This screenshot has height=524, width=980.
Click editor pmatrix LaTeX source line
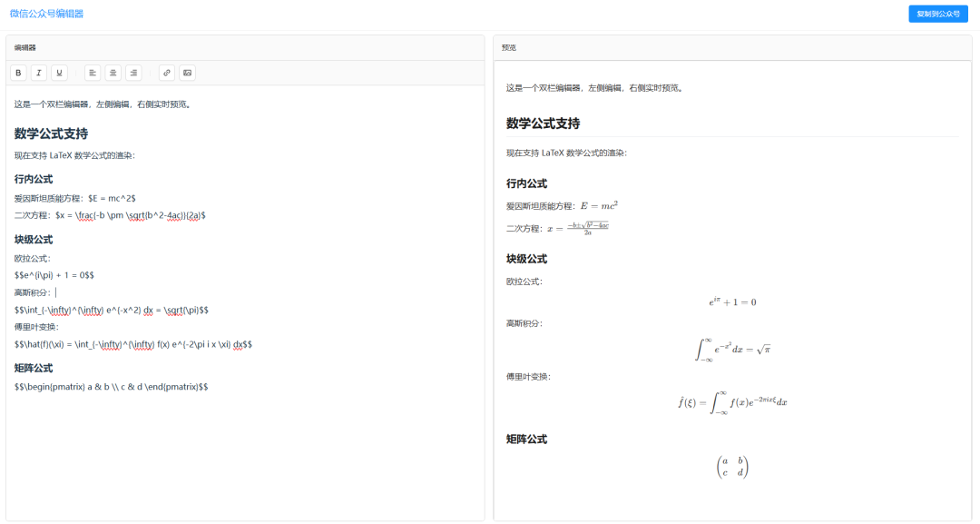coord(112,387)
